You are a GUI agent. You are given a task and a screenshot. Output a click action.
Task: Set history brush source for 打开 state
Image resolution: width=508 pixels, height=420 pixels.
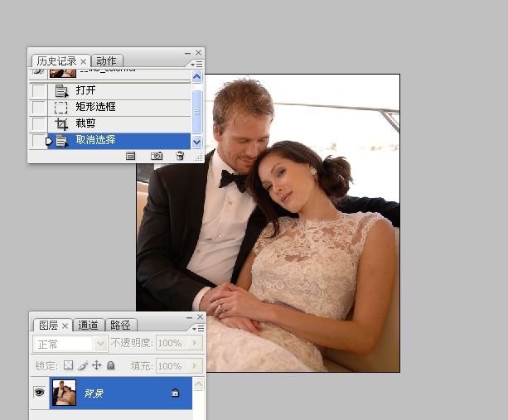(x=38, y=90)
